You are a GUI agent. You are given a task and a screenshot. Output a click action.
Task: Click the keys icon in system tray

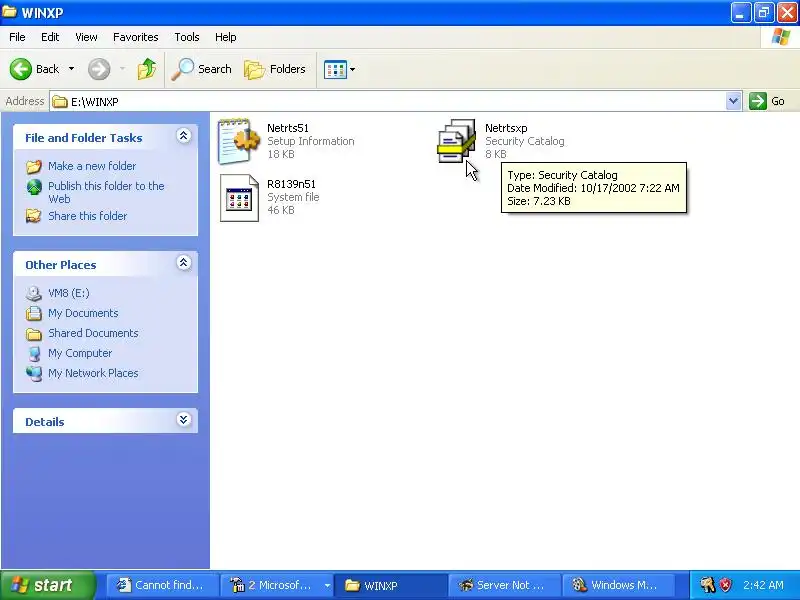point(707,585)
